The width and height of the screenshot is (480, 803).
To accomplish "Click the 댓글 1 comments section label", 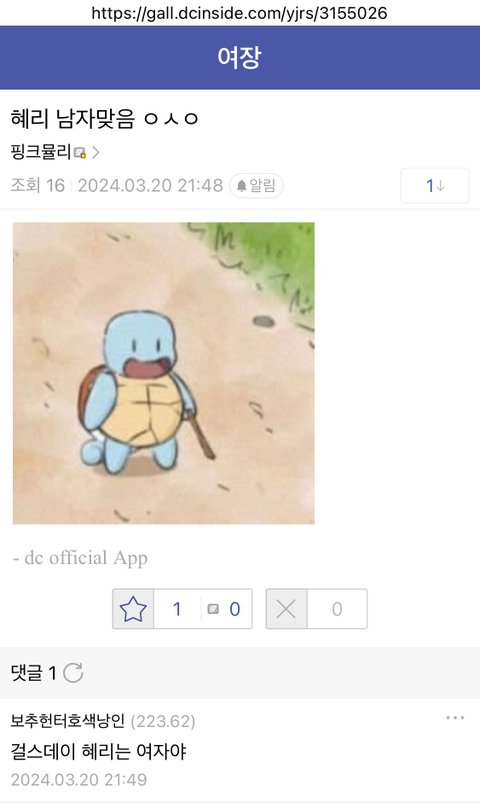I will coord(33,673).
